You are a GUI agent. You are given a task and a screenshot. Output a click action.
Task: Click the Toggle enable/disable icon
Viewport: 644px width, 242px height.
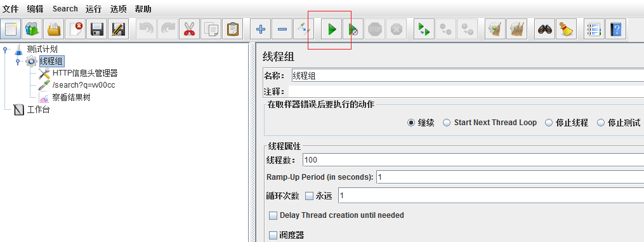[303, 29]
